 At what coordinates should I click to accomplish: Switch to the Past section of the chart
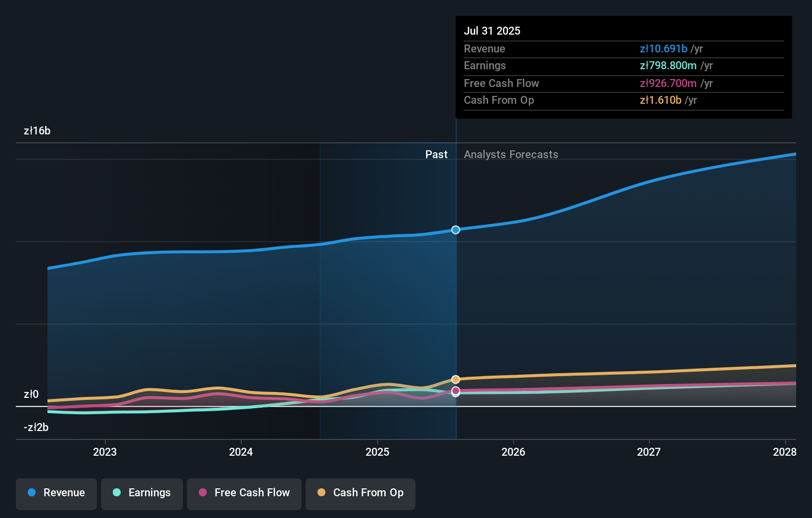point(436,154)
